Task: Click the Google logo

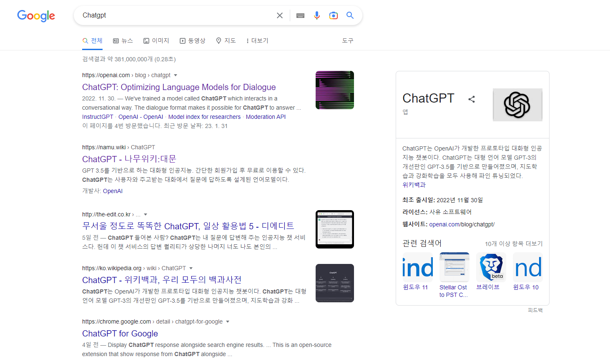Action: 36,16
